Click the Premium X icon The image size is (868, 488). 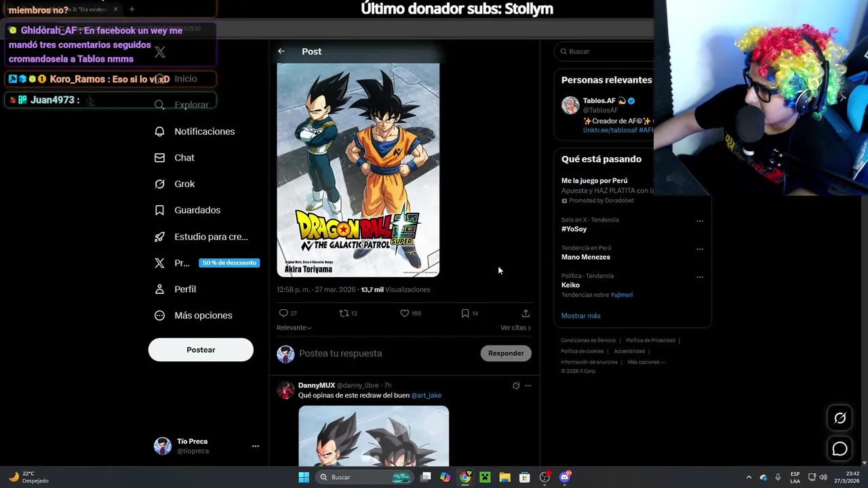(x=159, y=263)
